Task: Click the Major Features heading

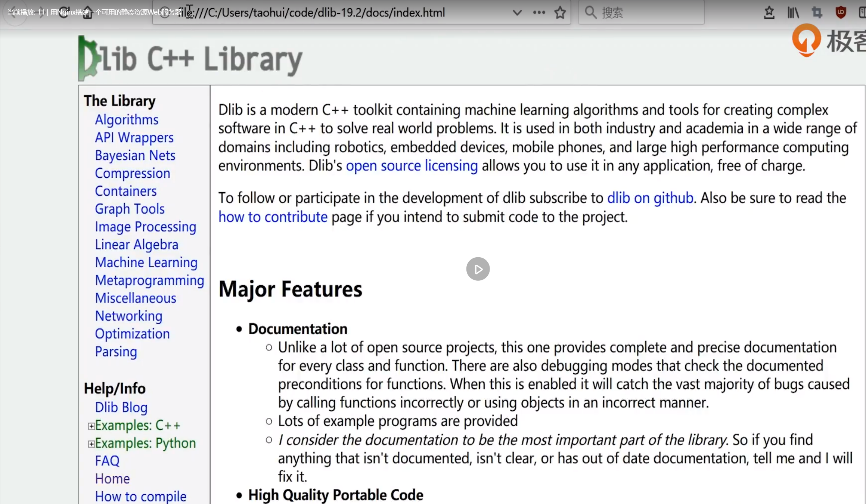Action: coord(291,290)
